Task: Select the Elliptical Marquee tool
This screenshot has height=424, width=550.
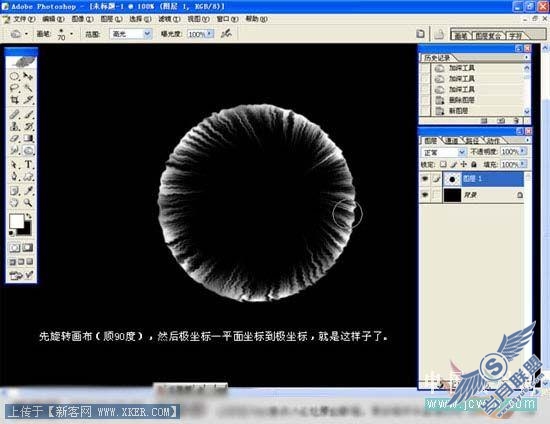Action: [x=14, y=76]
